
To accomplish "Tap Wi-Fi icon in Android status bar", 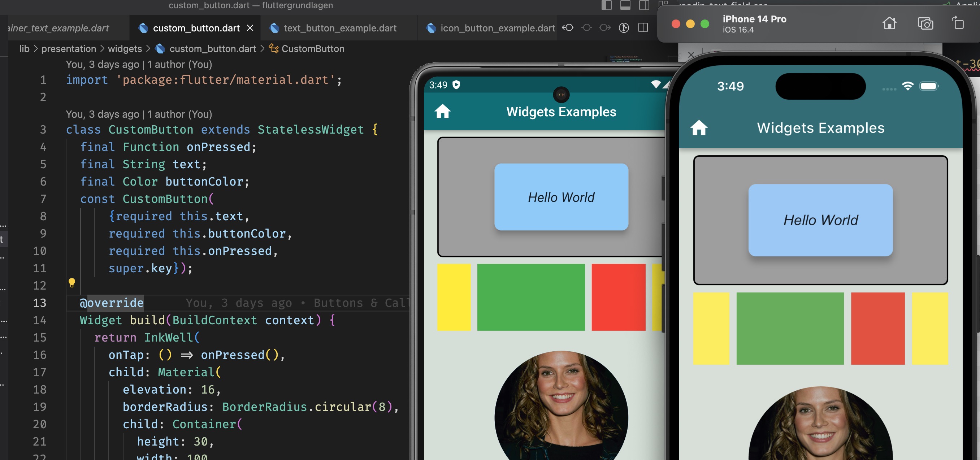I will coord(655,84).
